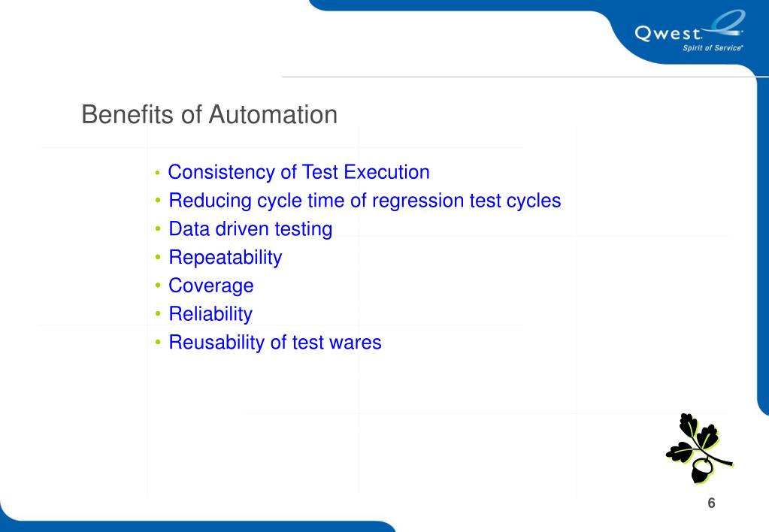The width and height of the screenshot is (769, 532).
Task: Click the acorn and oak leaf graphic
Action: click(x=699, y=449)
